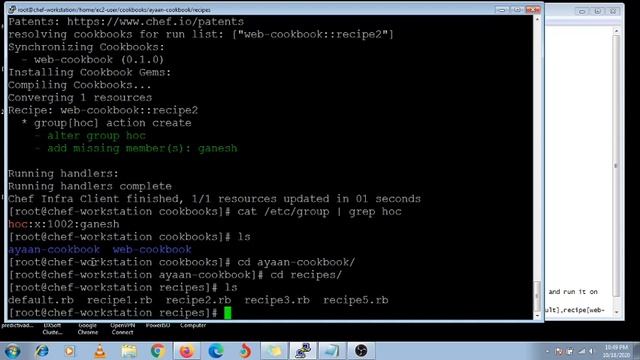640x360 pixels.
Task: Click the 'cd ayaan-cookbook/' command
Action: 296,262
